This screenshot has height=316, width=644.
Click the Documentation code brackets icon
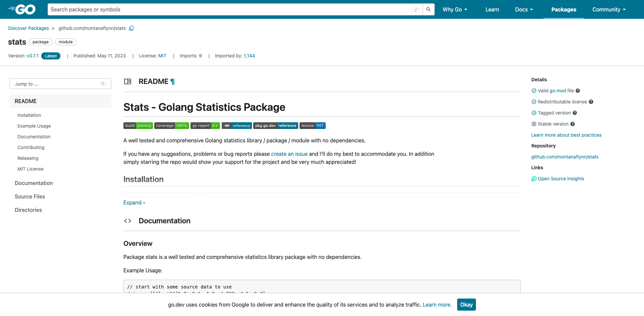coord(127,221)
